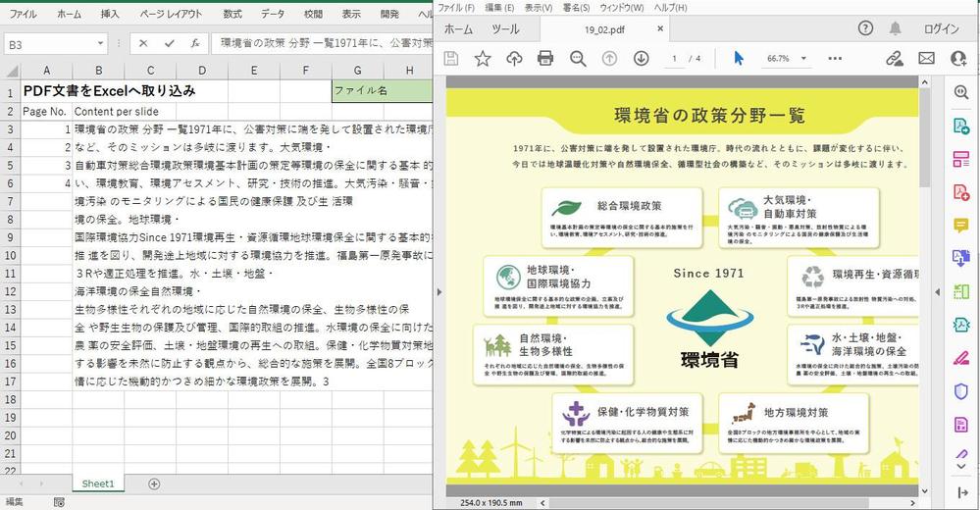Add a new sheet with plus button
The height and width of the screenshot is (510, 980).
pos(154,484)
